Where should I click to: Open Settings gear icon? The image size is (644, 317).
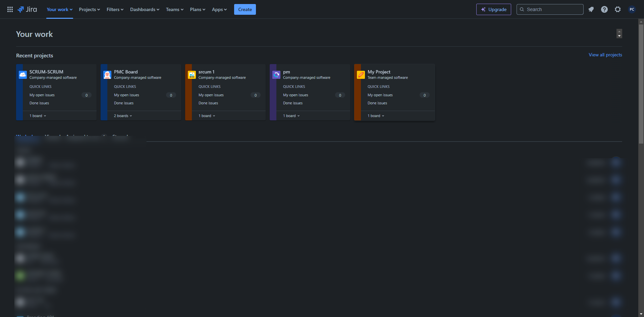coord(618,9)
